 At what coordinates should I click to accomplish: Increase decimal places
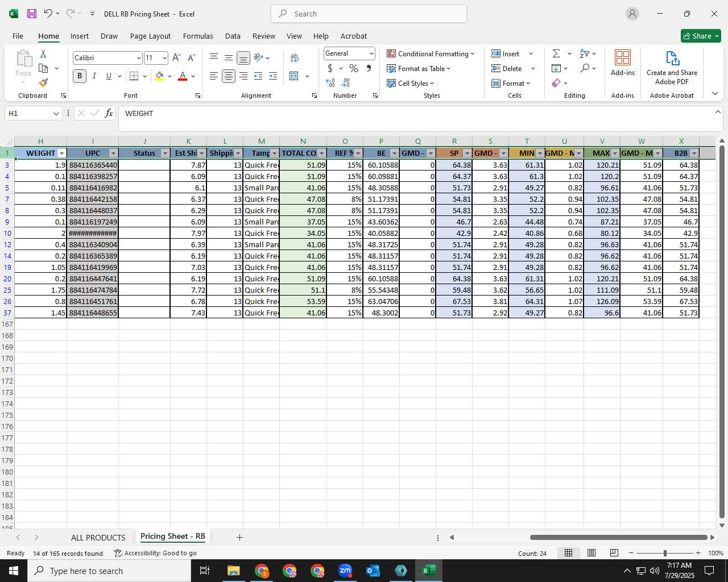330,83
